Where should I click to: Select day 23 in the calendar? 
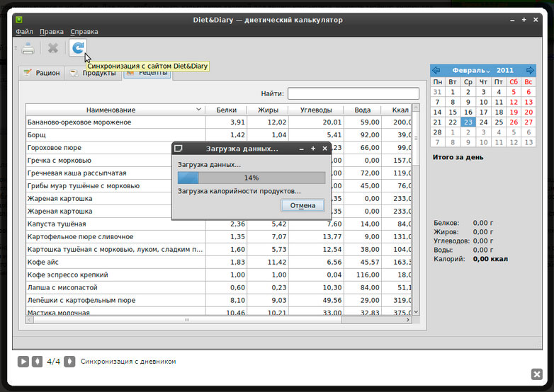click(468, 122)
